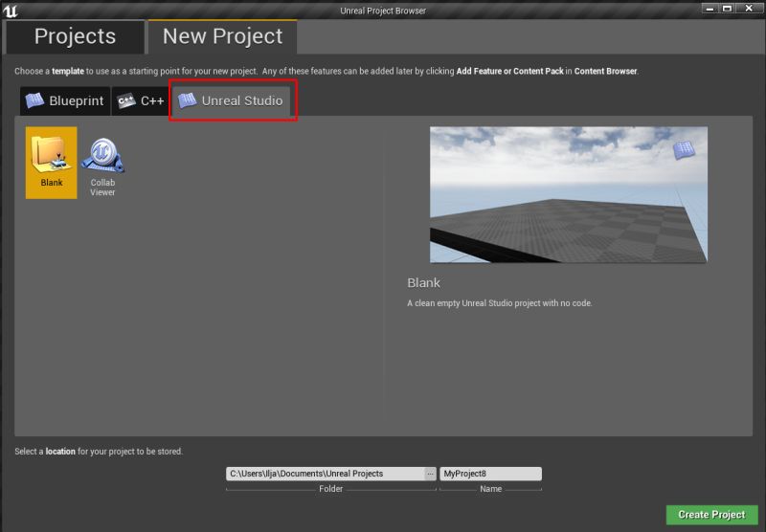Click the 'Content Browser' bold text
This screenshot has height=532, width=766.
pyautogui.click(x=605, y=71)
